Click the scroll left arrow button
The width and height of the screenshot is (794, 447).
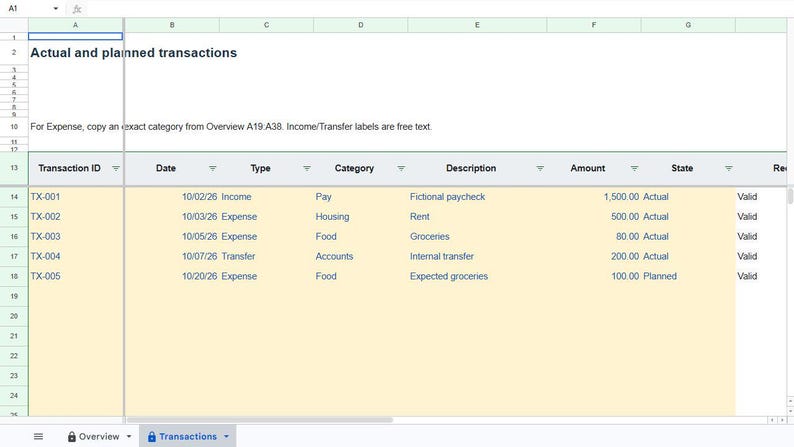pyautogui.click(x=772, y=420)
